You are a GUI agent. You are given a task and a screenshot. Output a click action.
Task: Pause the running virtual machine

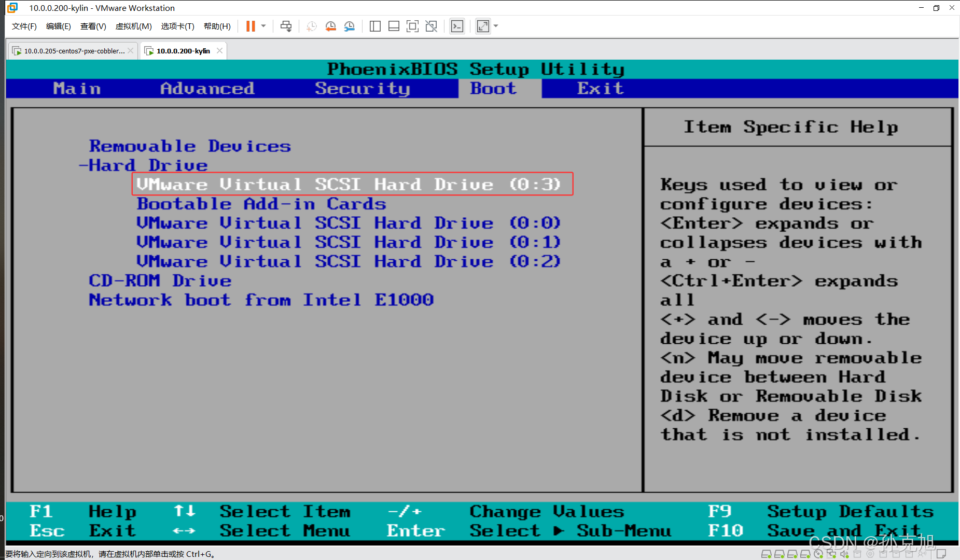(251, 26)
